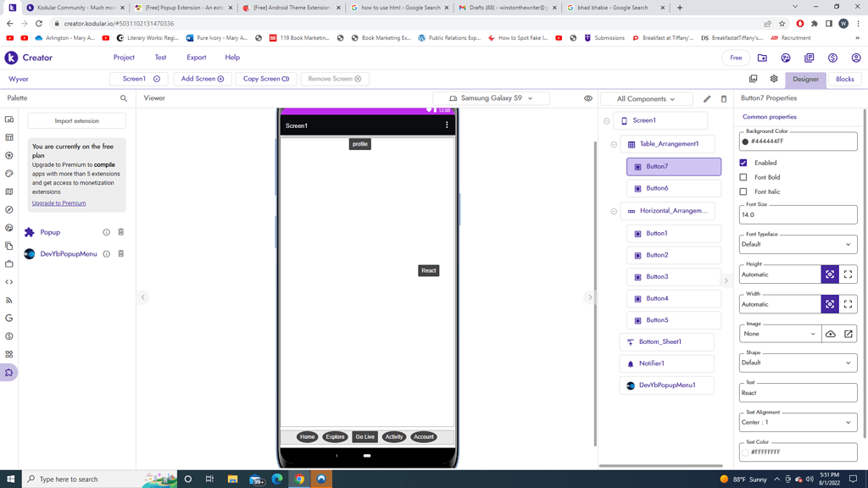This screenshot has height=488, width=868.
Task: Toggle the Font Bold checkbox
Action: click(743, 177)
